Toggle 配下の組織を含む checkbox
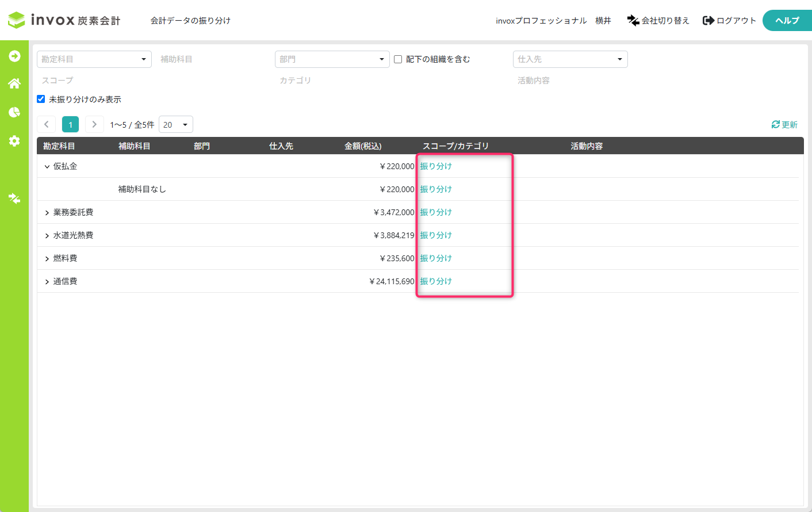 tap(398, 59)
